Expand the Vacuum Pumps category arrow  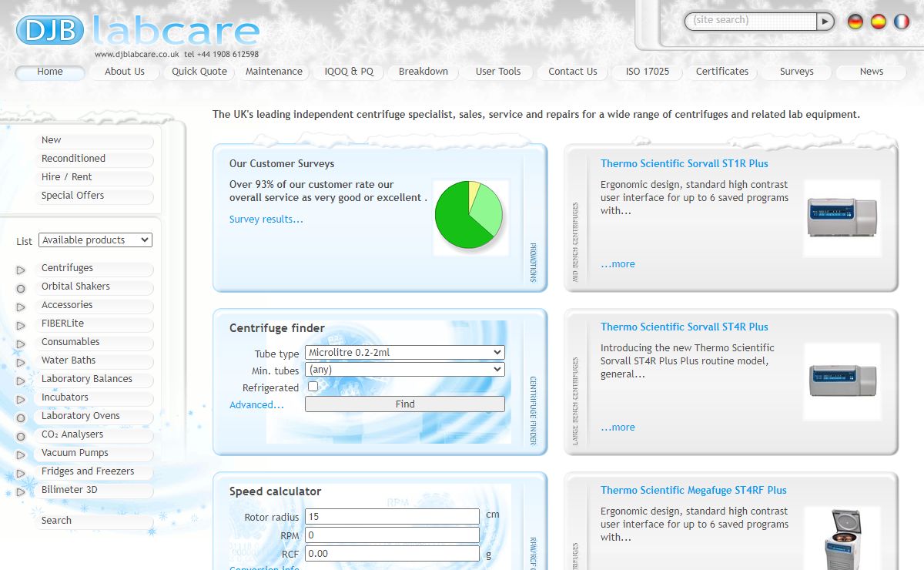click(21, 454)
